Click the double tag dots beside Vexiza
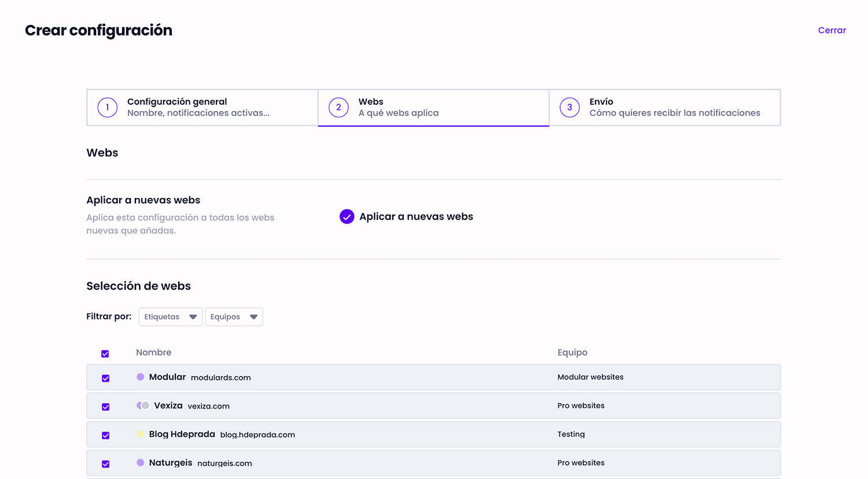 143,406
